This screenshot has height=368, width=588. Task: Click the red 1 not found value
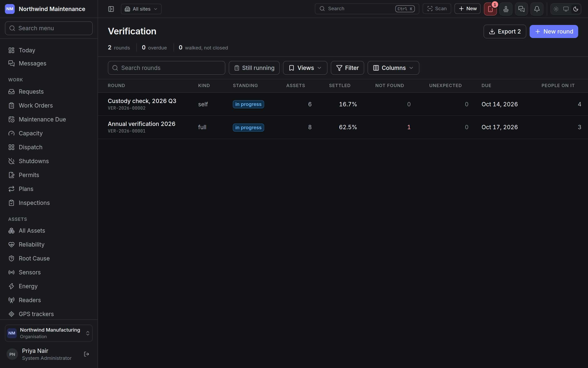[x=409, y=127]
